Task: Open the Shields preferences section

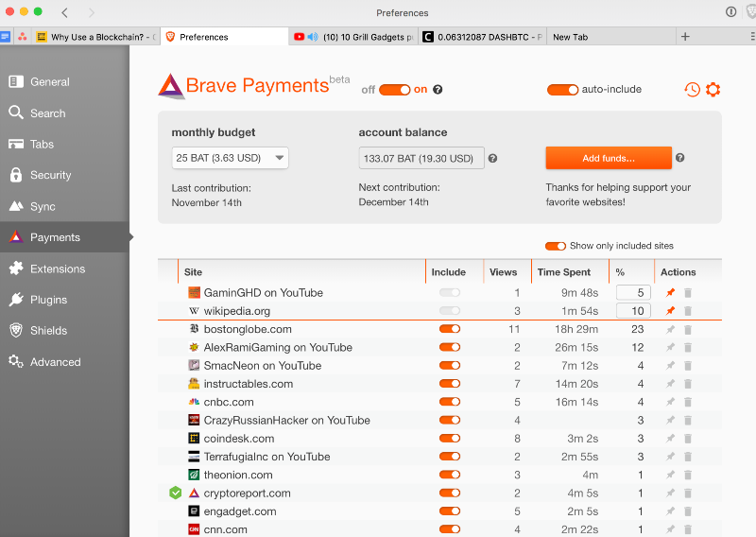Action: [64, 331]
